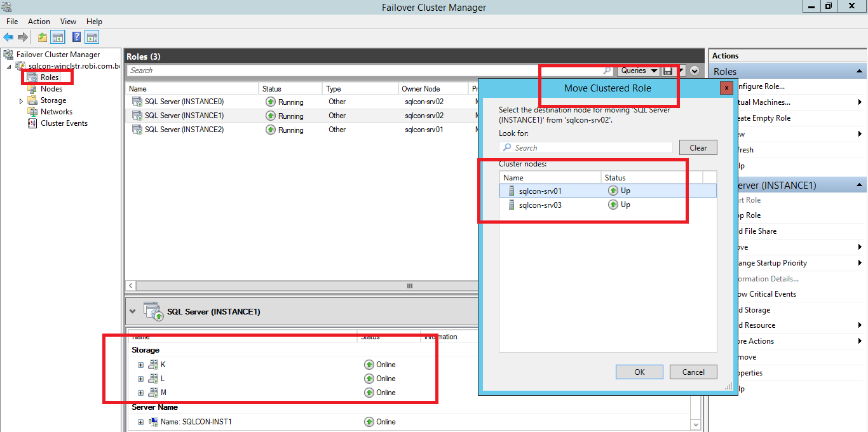
Task: Expand storage disk L
Action: (x=140, y=379)
